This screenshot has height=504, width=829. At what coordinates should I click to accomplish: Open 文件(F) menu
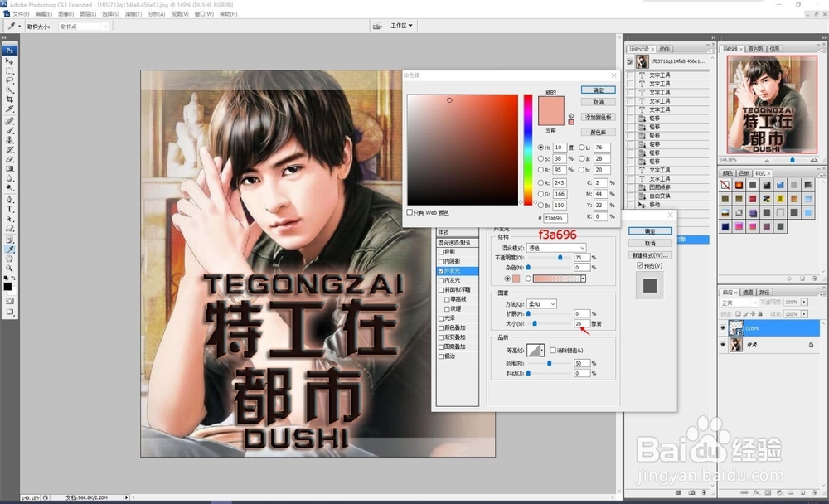[21, 14]
